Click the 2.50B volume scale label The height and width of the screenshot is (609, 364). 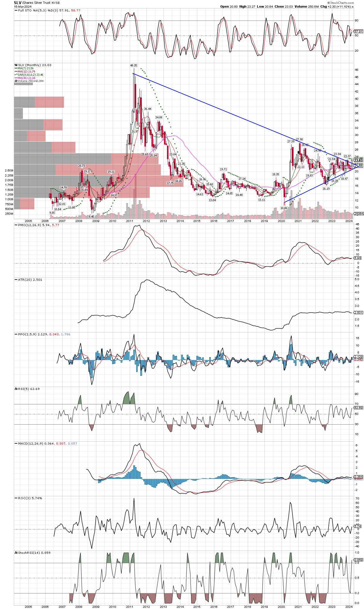(x=9, y=170)
